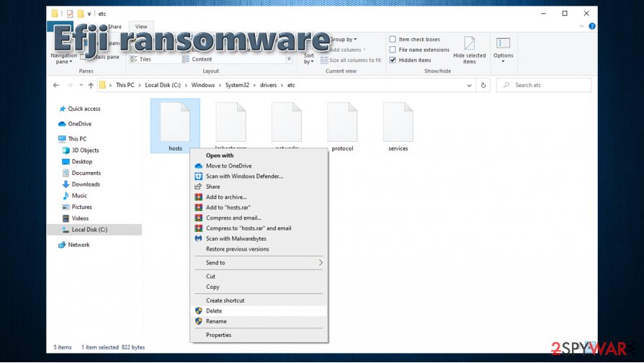This screenshot has height=363, width=644.
Task: Select Delete from the context menu
Action: [x=259, y=311]
